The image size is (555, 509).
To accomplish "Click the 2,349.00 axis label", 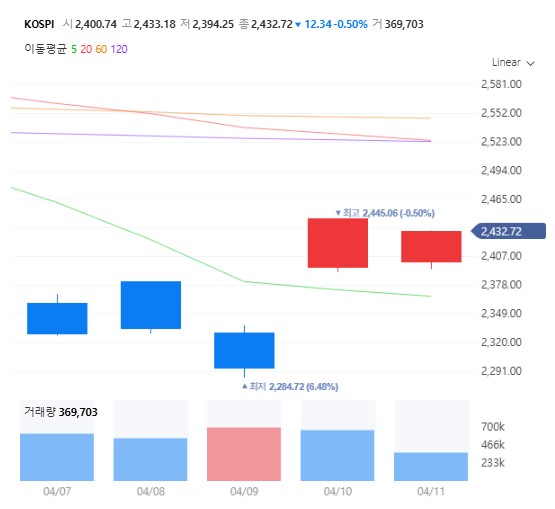I will pyautogui.click(x=501, y=313).
